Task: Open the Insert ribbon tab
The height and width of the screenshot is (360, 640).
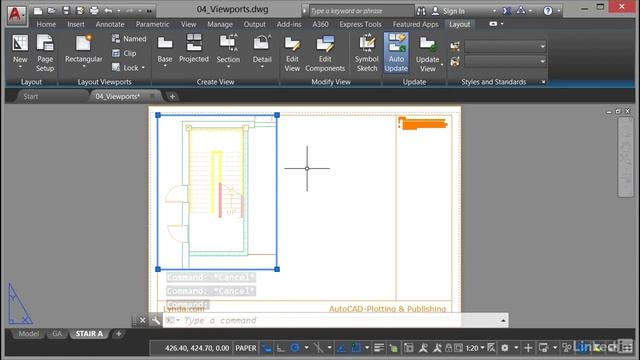Action: [76, 24]
